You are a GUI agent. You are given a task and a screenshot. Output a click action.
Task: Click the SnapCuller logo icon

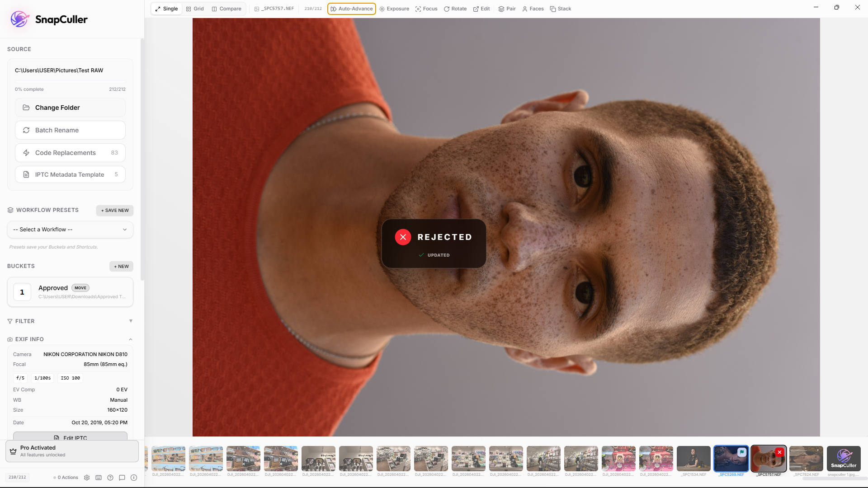pos(20,19)
